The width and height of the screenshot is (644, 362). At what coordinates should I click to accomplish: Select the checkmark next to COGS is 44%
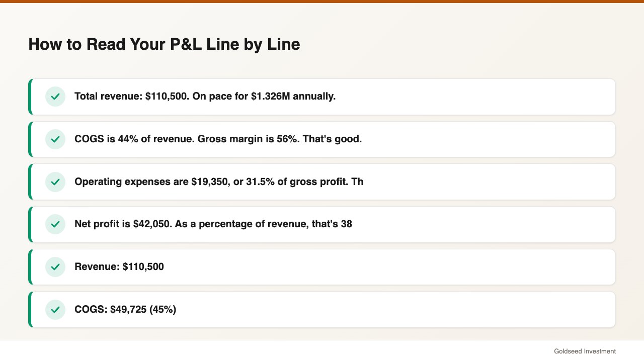55,139
